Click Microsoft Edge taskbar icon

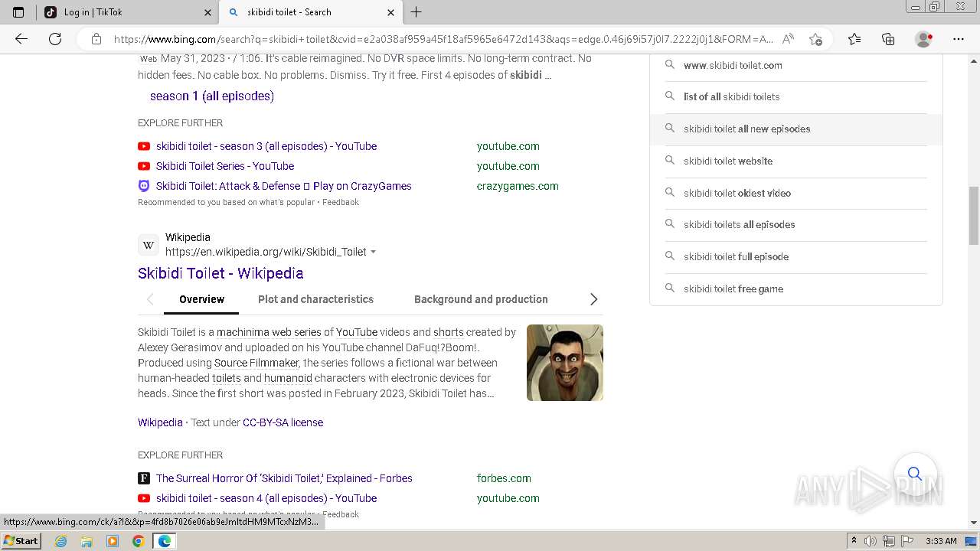[164, 541]
